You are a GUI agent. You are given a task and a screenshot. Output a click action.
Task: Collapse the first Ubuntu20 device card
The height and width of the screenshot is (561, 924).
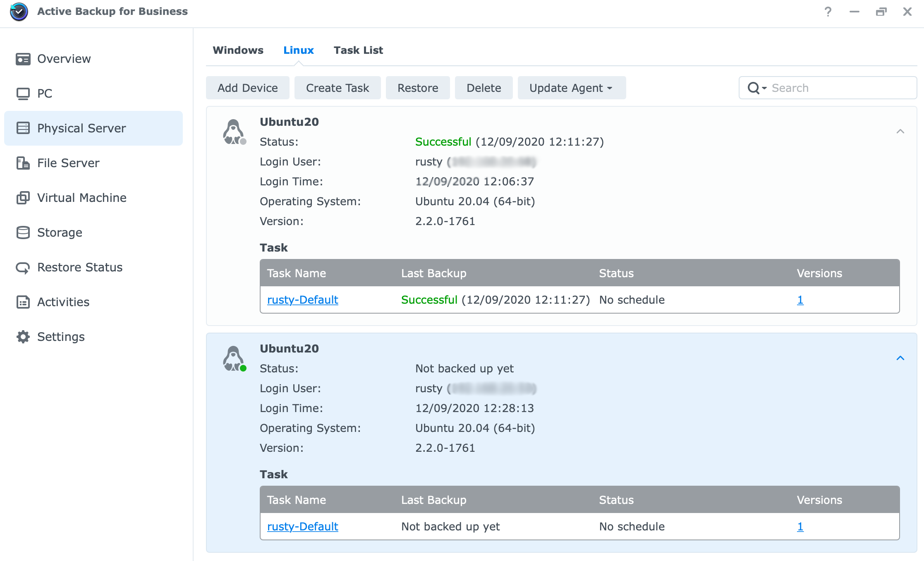point(900,132)
